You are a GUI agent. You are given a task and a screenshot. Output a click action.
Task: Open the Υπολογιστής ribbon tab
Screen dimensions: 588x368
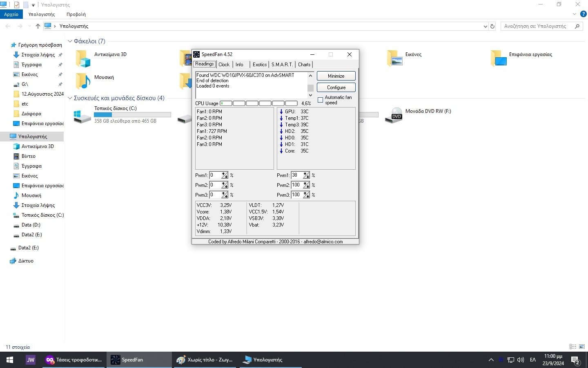(42, 14)
